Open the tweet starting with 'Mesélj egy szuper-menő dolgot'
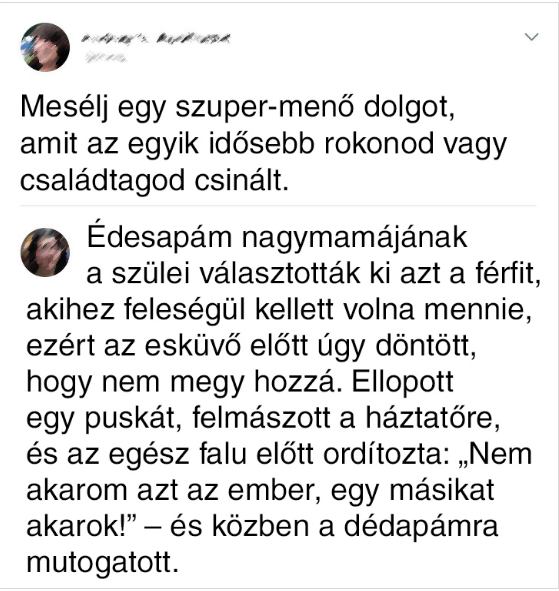The image size is (559, 591). pyautogui.click(x=263, y=144)
